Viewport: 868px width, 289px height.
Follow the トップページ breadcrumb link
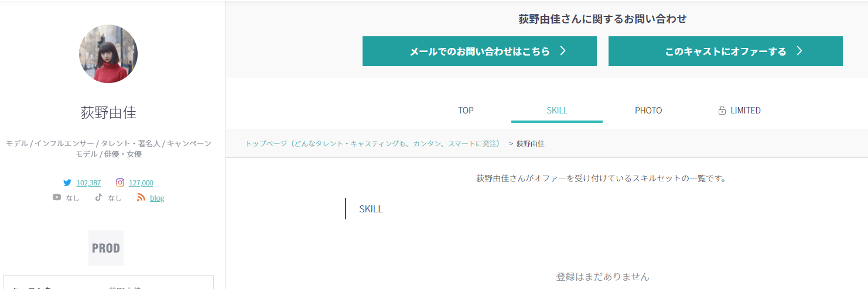click(373, 143)
